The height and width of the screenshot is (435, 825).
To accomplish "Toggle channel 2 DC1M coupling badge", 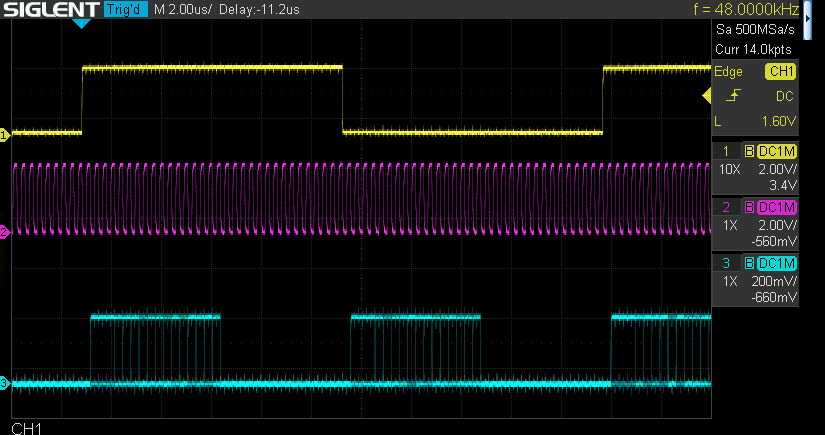I will point(777,207).
